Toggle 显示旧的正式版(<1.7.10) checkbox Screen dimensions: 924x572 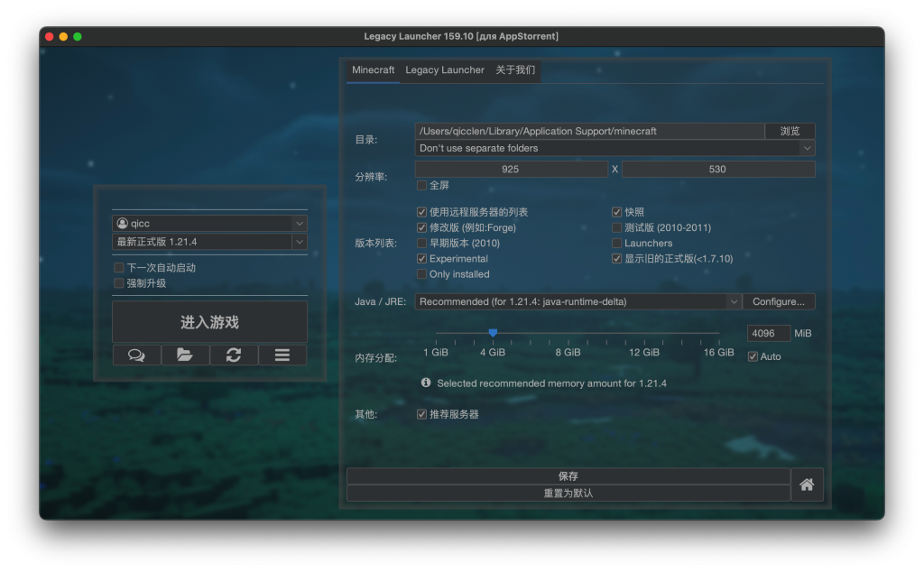pos(617,259)
